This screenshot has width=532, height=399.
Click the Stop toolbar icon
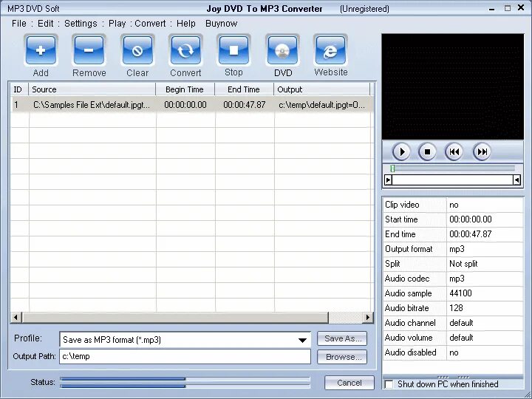point(233,50)
